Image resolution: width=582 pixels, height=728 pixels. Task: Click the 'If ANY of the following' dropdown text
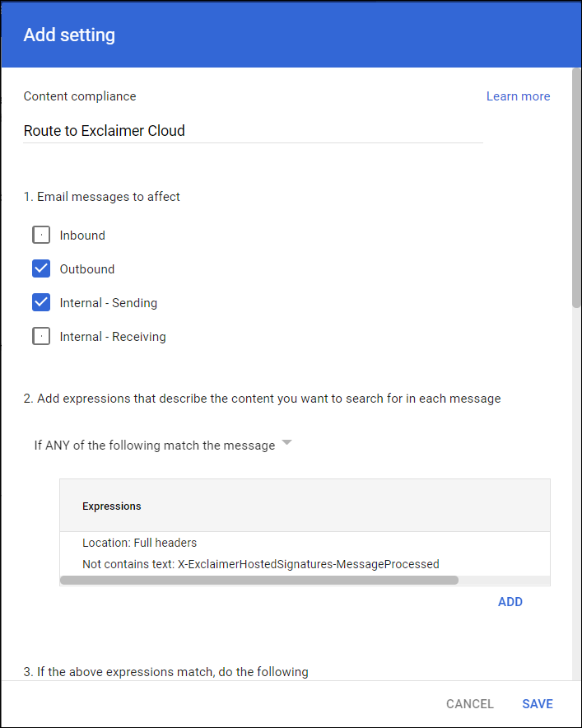154,446
